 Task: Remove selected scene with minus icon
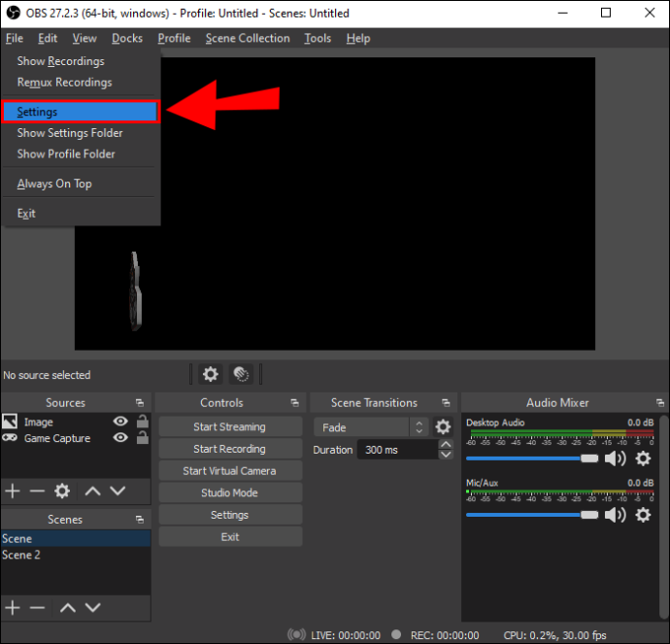(x=37, y=607)
